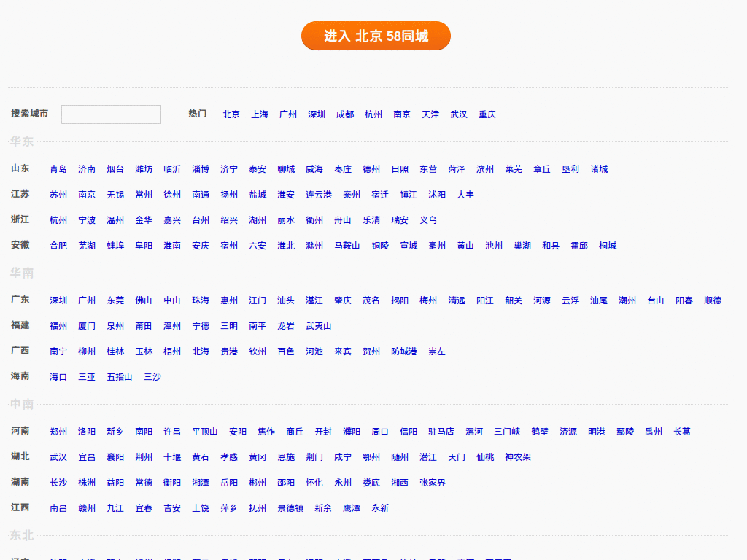
Task: Open 武夷山 in the 福建 row
Action: (319, 326)
